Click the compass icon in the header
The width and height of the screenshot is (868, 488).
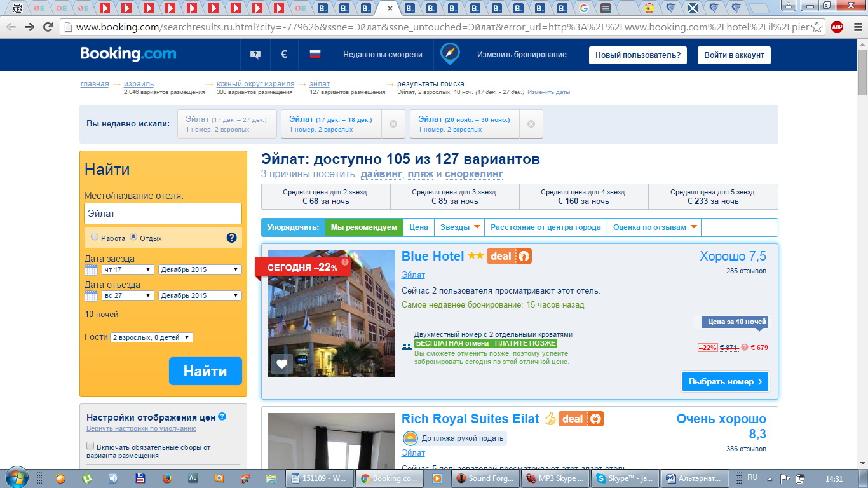click(x=451, y=54)
